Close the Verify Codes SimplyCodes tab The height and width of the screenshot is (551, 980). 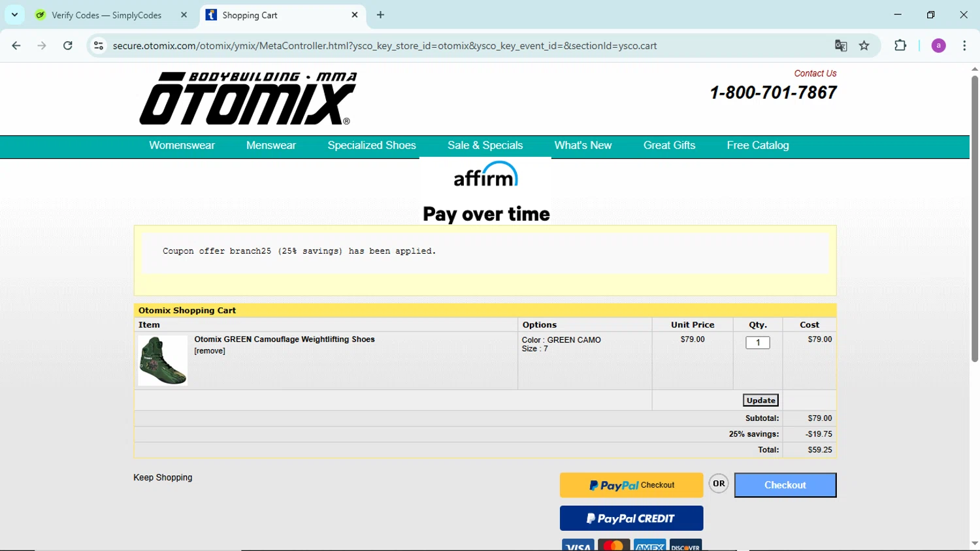click(x=184, y=15)
